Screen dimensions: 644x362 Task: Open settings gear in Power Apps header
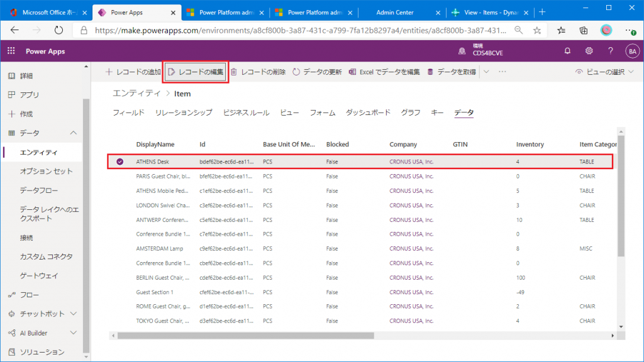(x=589, y=51)
